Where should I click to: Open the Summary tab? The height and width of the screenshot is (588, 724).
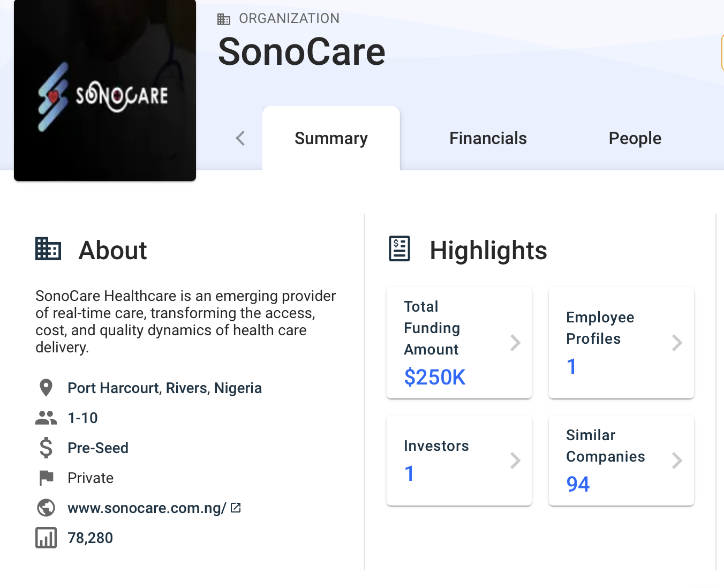(331, 138)
